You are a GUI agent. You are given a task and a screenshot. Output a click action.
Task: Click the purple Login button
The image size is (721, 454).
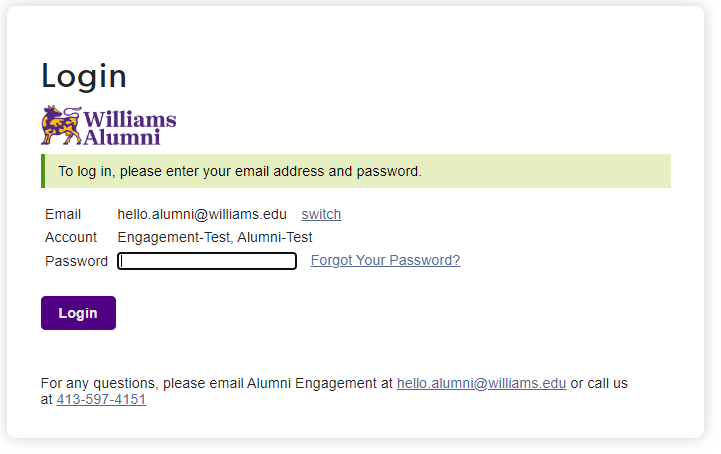coord(78,313)
